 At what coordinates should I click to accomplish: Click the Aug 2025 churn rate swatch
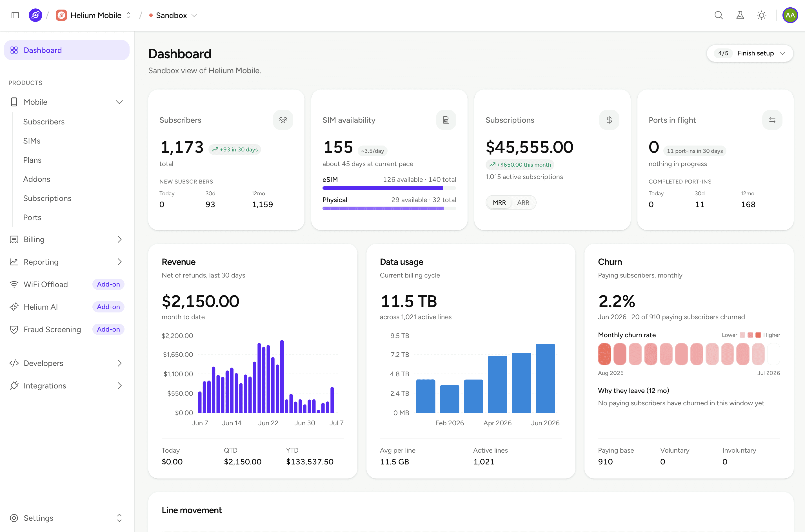coord(604,354)
